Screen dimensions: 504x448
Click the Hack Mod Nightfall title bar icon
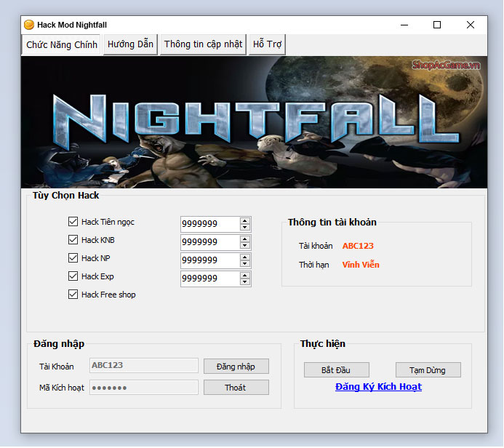[x=29, y=25]
